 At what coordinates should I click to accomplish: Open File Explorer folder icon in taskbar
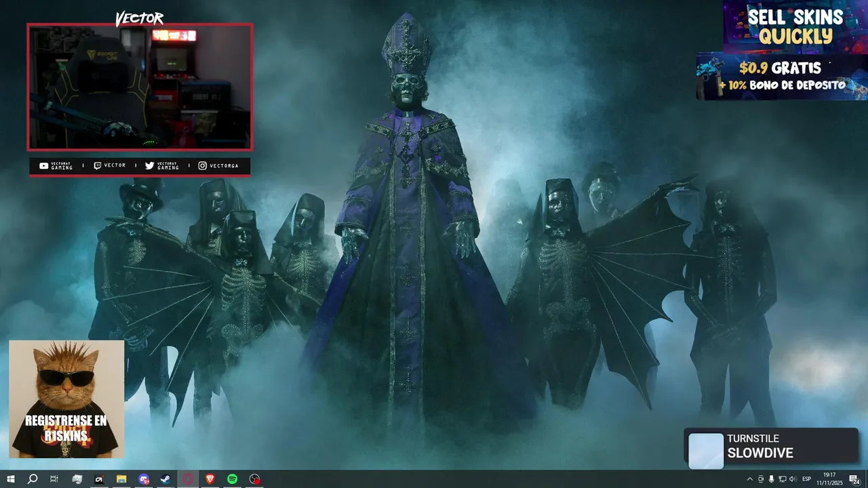pos(121,479)
